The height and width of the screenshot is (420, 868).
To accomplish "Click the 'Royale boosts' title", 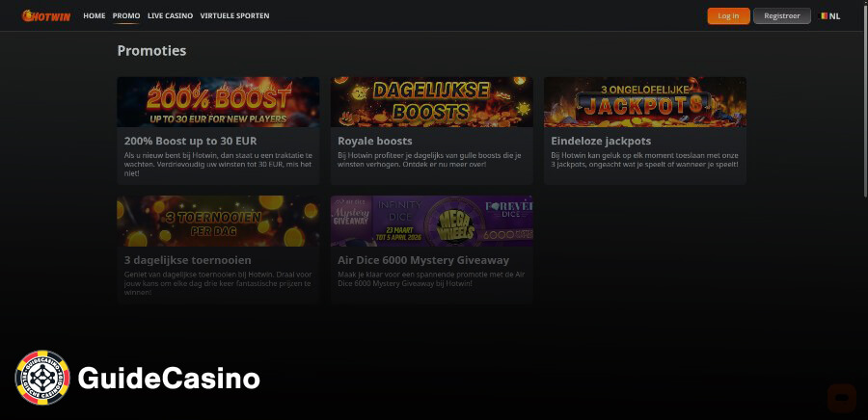I will click(x=375, y=141).
